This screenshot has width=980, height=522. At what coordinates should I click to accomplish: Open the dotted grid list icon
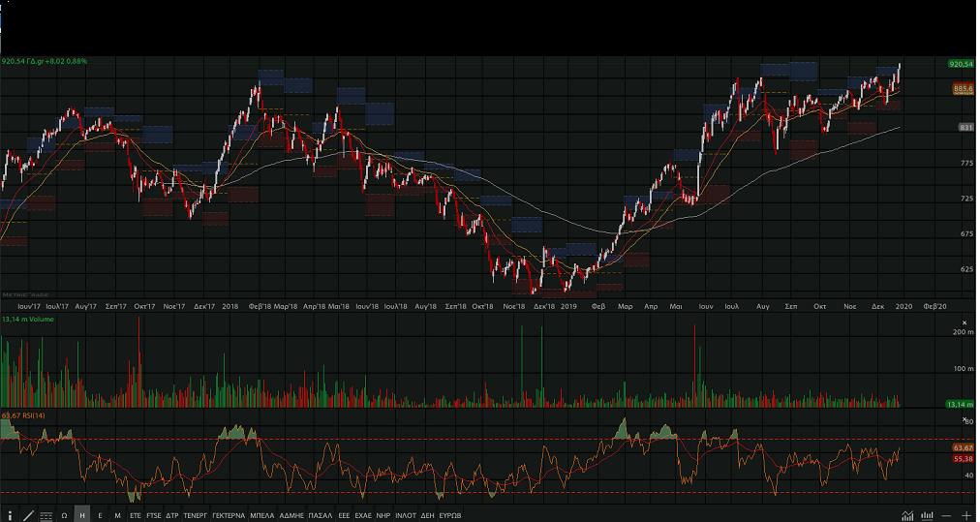pos(46,515)
